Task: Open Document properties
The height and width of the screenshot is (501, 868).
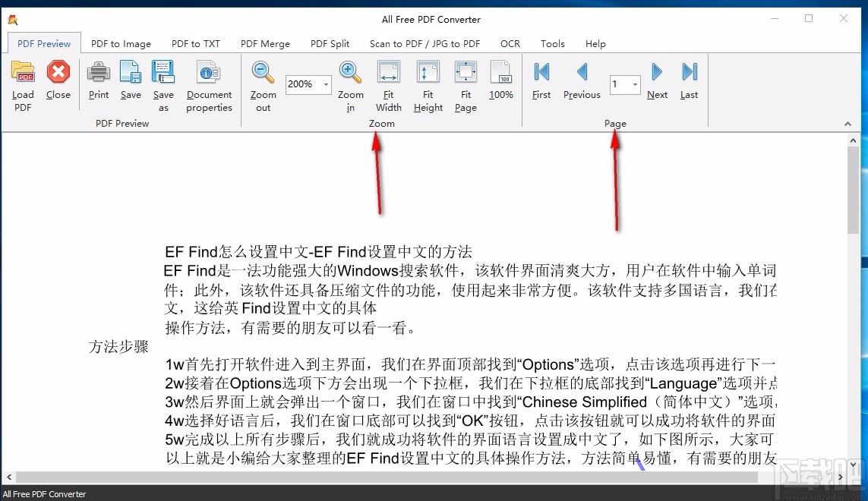Action: (x=209, y=86)
